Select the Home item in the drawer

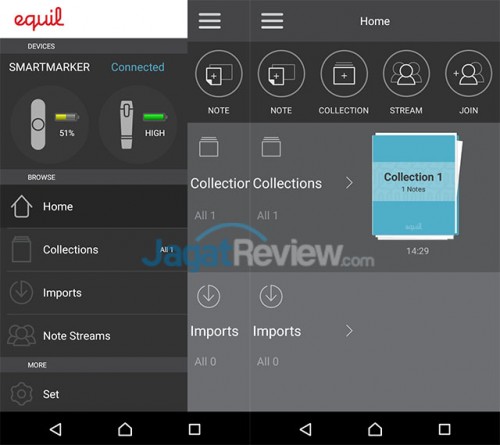point(94,206)
